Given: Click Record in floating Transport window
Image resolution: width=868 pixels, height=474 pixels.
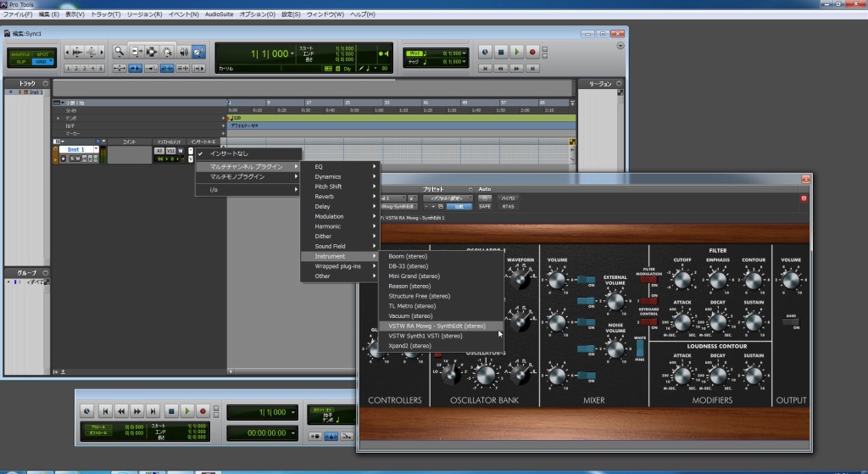Looking at the screenshot, I should 203,411.
